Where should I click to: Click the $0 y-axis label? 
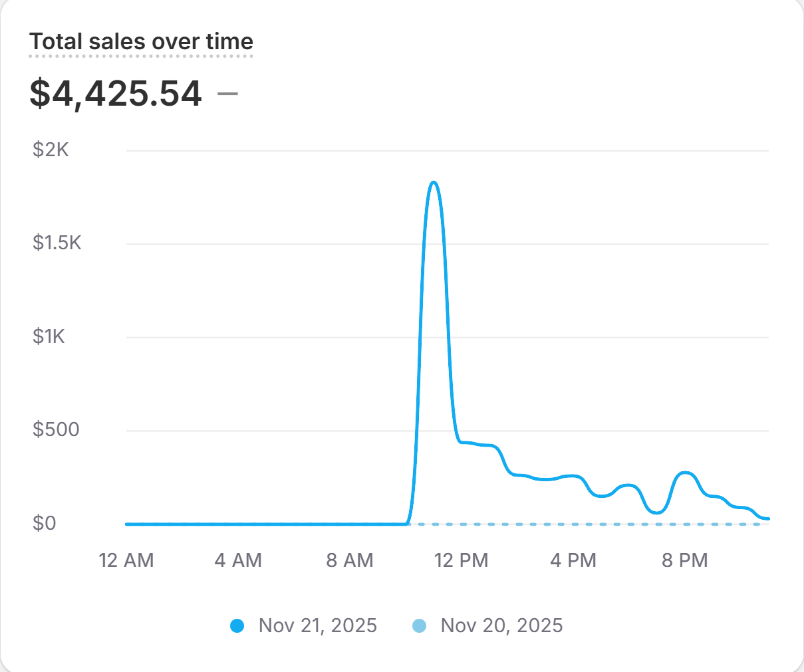45,523
